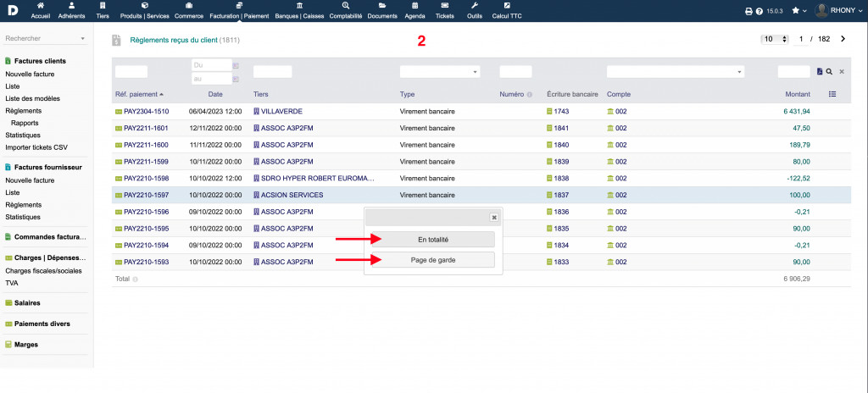Screen dimensions: 868x393
Task: Sort by Réf. paiement column header
Action: pos(136,94)
